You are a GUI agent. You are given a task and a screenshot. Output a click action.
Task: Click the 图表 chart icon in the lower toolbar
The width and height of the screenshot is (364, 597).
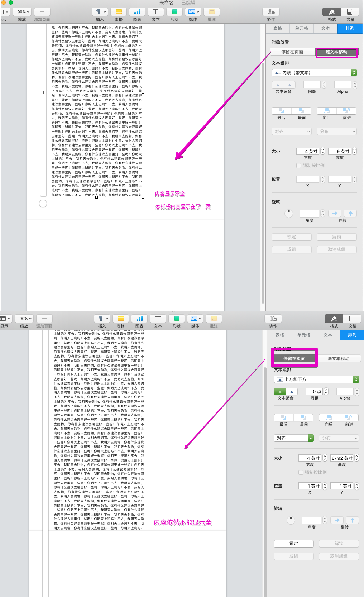(x=139, y=319)
